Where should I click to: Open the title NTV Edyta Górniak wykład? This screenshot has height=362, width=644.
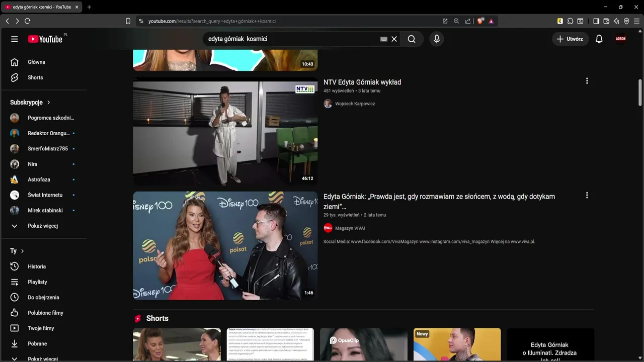coord(362,82)
